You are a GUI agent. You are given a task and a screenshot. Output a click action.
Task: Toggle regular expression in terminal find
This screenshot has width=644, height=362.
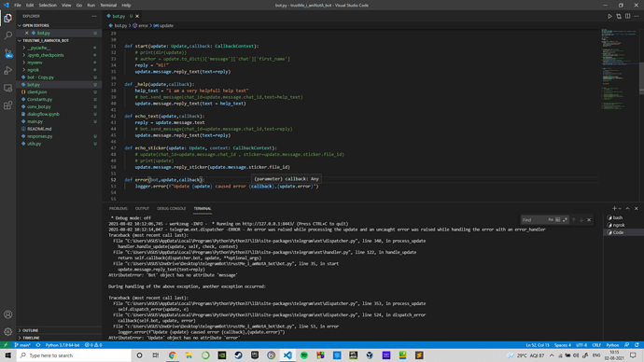click(566, 220)
